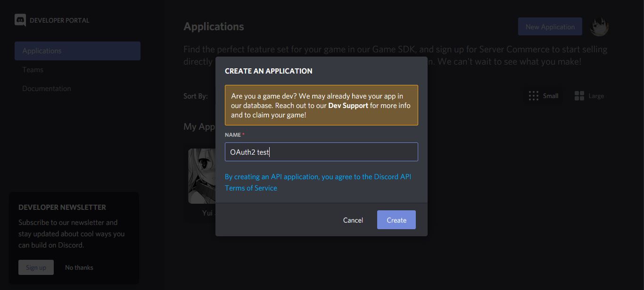Open Discord API Terms of Service link
The height and width of the screenshot is (290, 644).
[x=318, y=182]
